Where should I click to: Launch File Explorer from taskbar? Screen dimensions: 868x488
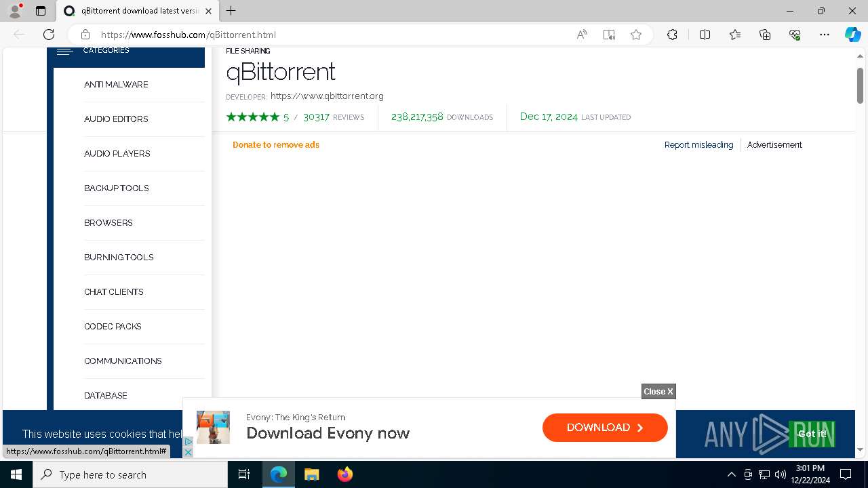311,474
